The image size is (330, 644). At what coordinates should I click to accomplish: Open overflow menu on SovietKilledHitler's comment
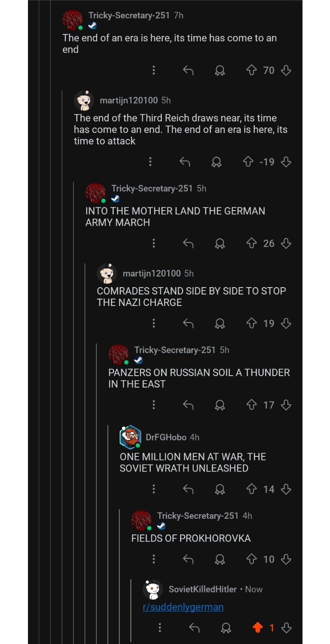(159, 627)
